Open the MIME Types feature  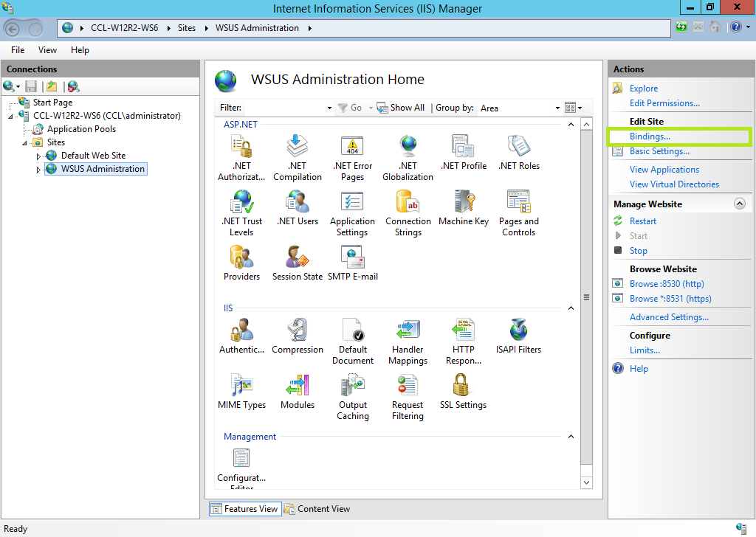point(241,392)
